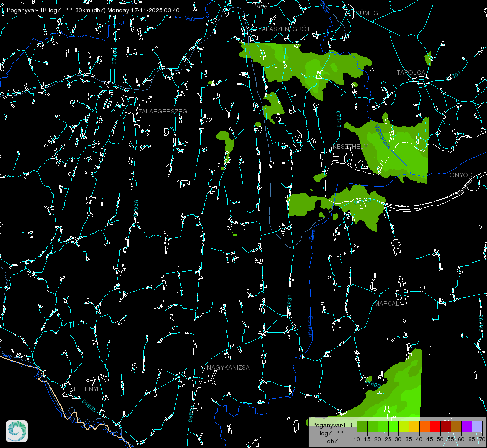Click the FONYÓD city label
The height and width of the screenshot is (448, 487).
tap(459, 175)
